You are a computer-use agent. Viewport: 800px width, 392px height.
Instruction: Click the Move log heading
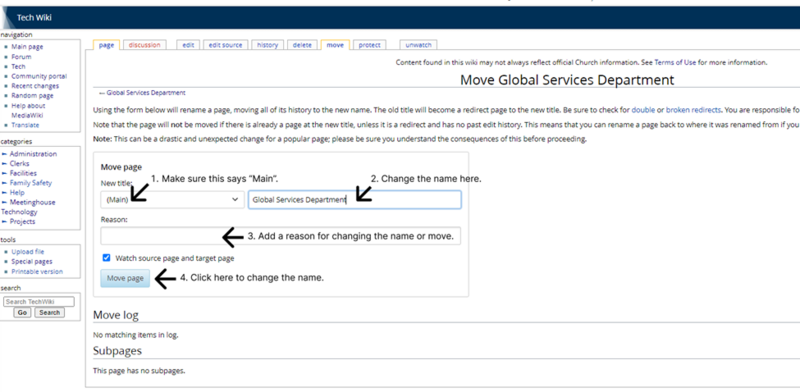(115, 315)
